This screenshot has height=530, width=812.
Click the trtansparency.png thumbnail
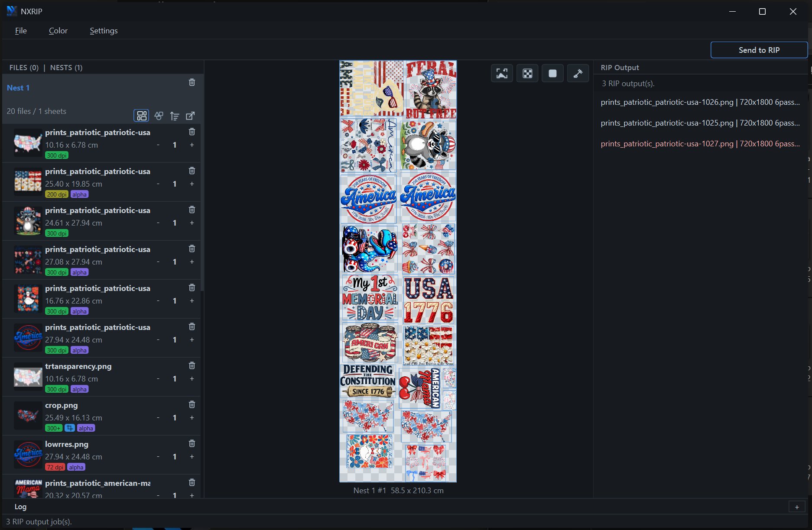[28, 377]
